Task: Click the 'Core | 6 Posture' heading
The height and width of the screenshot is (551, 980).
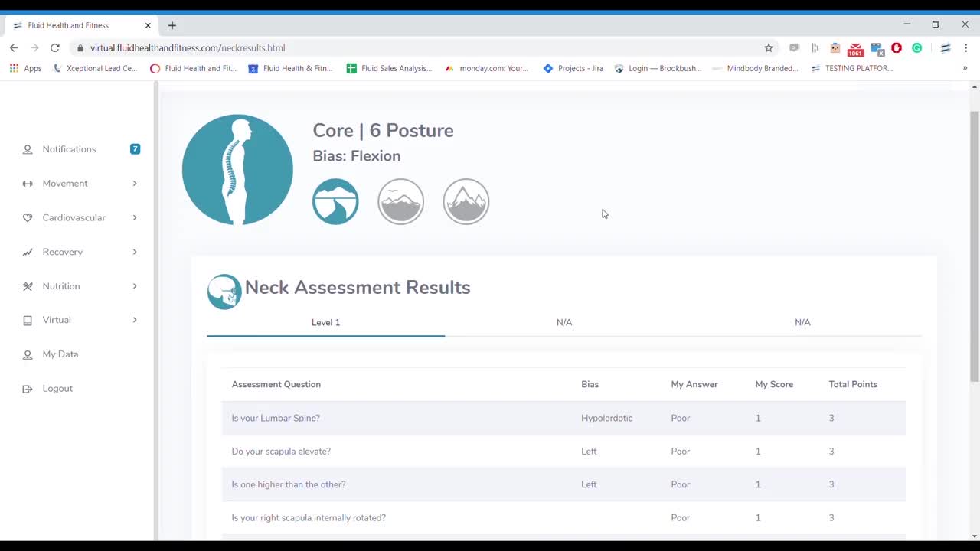Action: (x=383, y=130)
